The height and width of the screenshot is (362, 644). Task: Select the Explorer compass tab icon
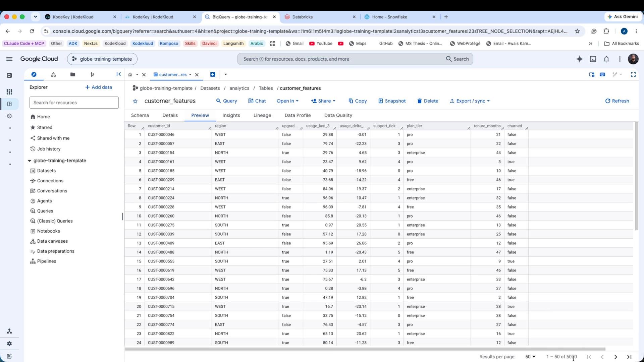34,74
